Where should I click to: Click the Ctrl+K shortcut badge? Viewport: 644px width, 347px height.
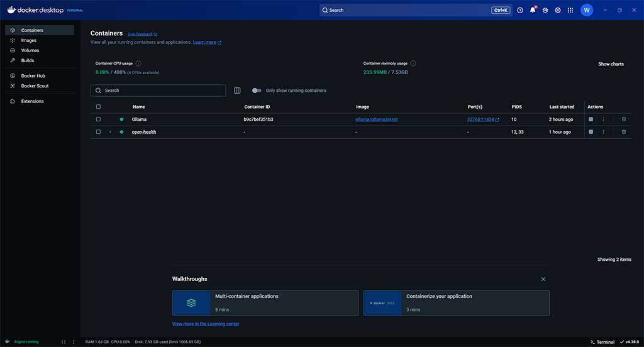click(x=501, y=10)
